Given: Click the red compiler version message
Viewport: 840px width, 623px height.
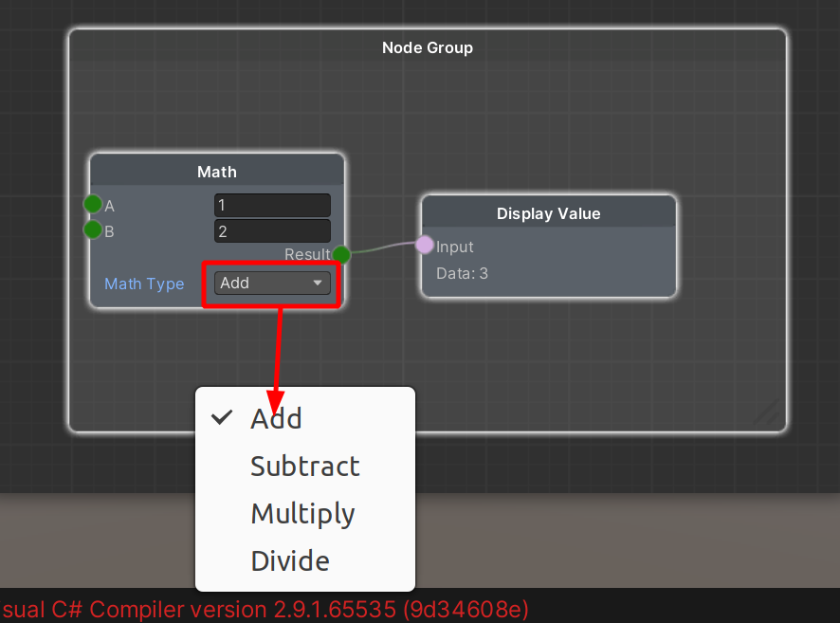Looking at the screenshot, I should pos(265,608).
